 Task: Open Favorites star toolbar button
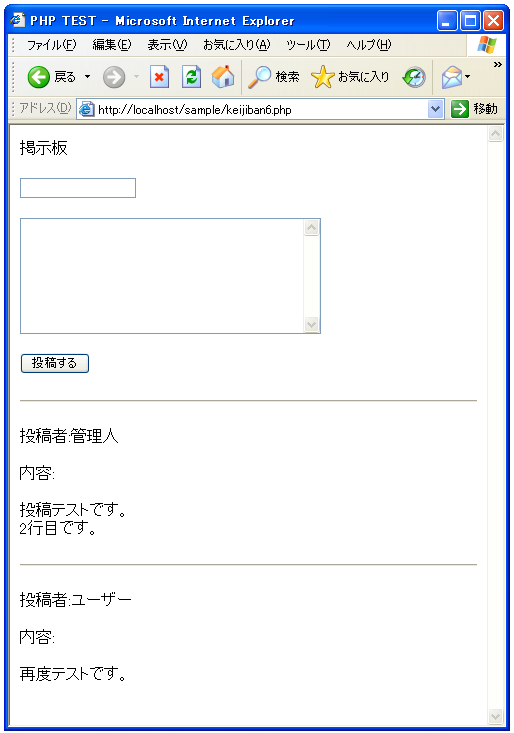pyautogui.click(x=350, y=77)
